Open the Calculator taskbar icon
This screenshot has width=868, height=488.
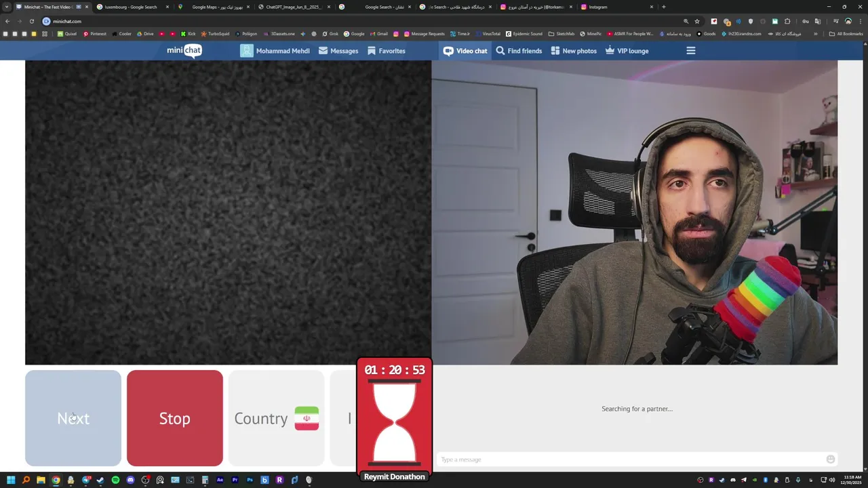coord(205,481)
